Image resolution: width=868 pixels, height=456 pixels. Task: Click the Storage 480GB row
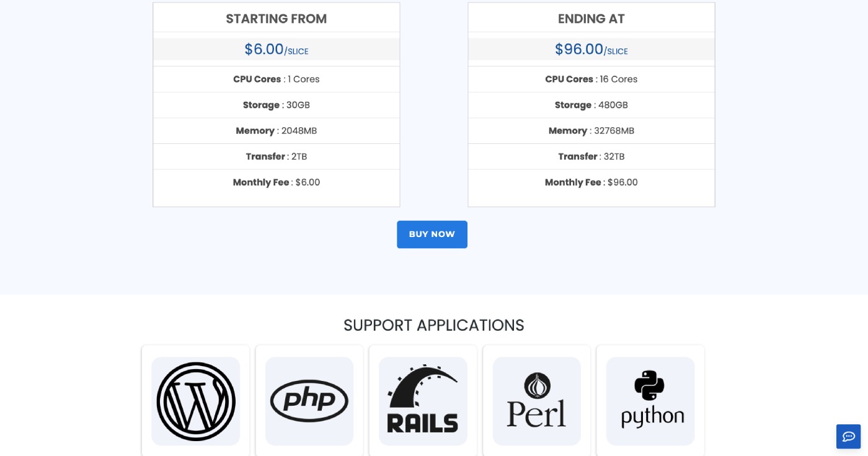pos(591,105)
